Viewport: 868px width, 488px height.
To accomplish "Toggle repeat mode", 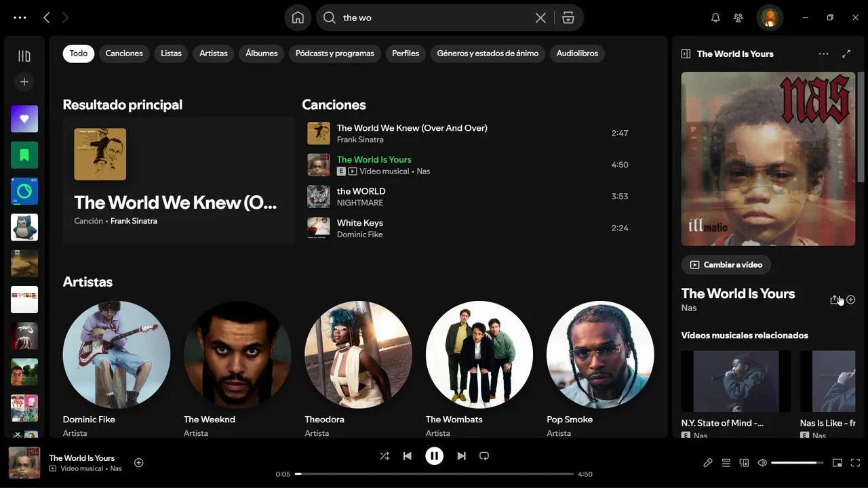I will tap(484, 456).
